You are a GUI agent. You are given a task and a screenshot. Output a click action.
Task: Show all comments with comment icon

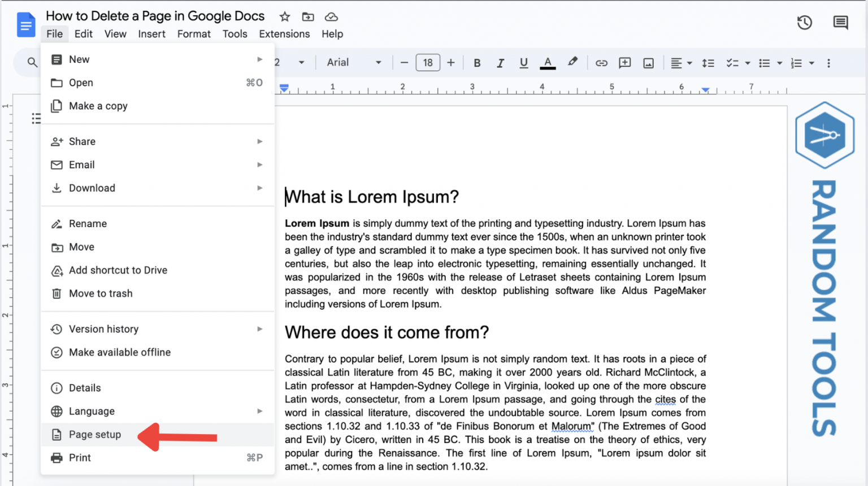tap(840, 22)
